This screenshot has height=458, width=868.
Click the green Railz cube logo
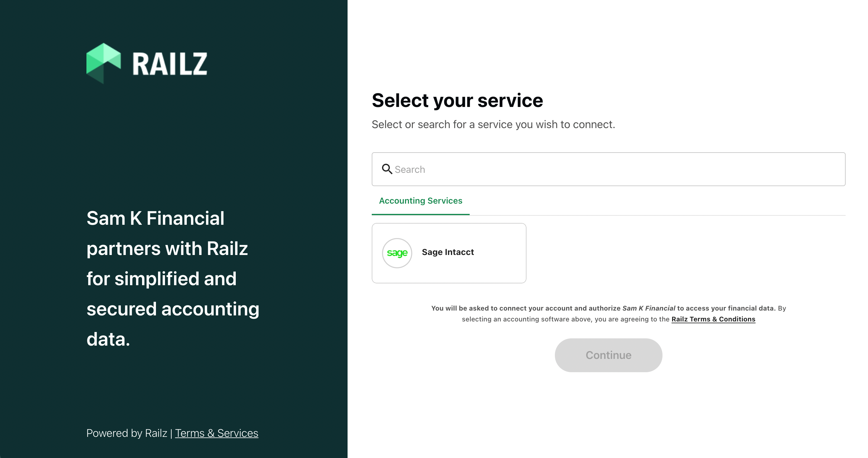(x=103, y=63)
